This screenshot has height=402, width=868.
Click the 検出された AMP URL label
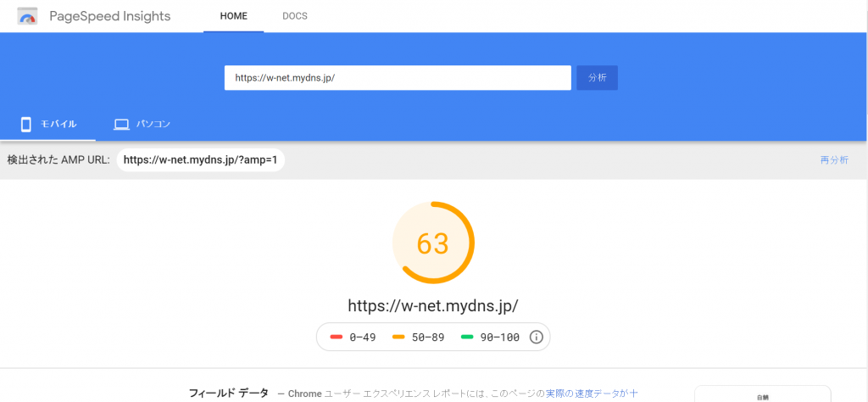point(58,160)
